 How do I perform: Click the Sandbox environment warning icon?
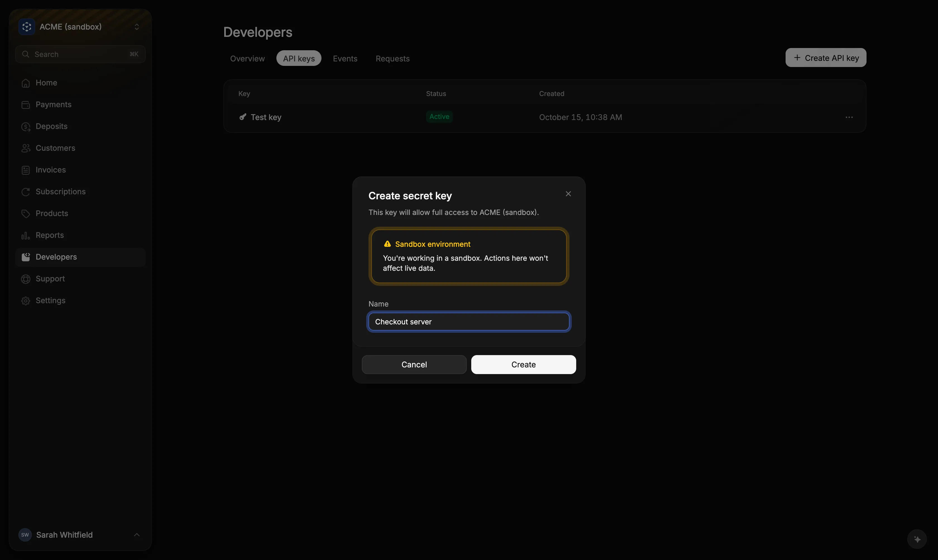point(387,244)
